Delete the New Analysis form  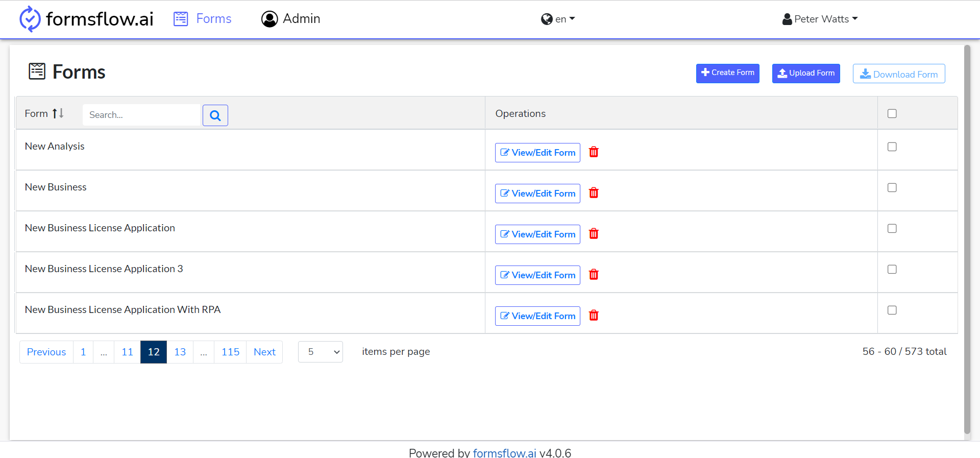(594, 152)
